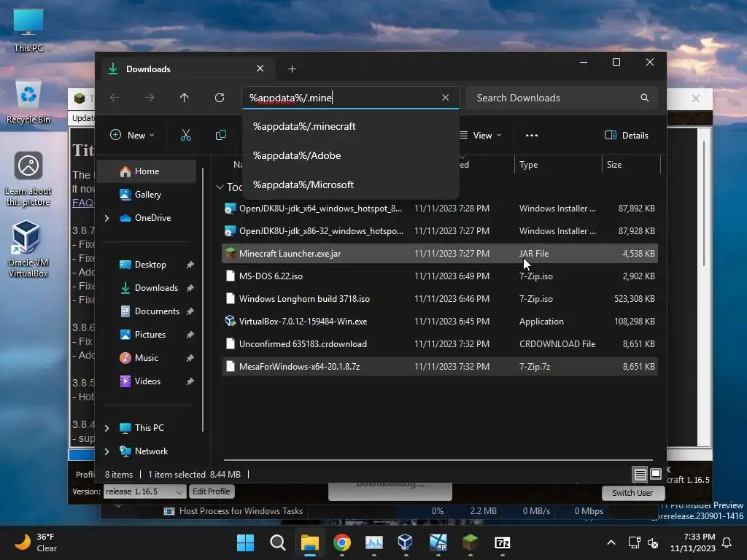Select VirtualBox-7.0.12 installer exe
The height and width of the screenshot is (560, 747).
coord(440,322)
